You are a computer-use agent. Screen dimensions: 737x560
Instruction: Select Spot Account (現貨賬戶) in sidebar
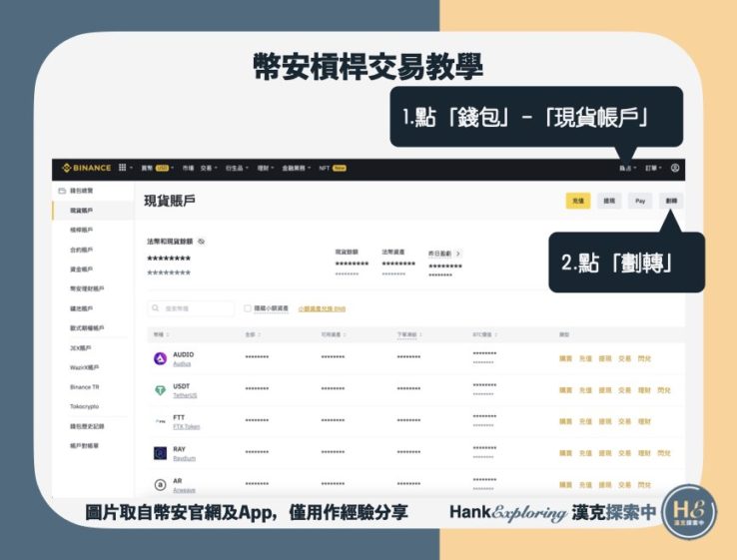tap(81, 211)
